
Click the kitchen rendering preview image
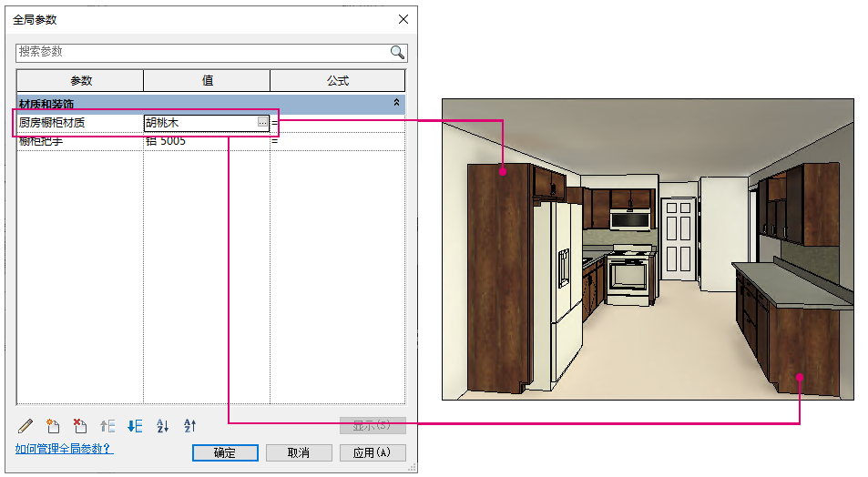[x=648, y=249]
